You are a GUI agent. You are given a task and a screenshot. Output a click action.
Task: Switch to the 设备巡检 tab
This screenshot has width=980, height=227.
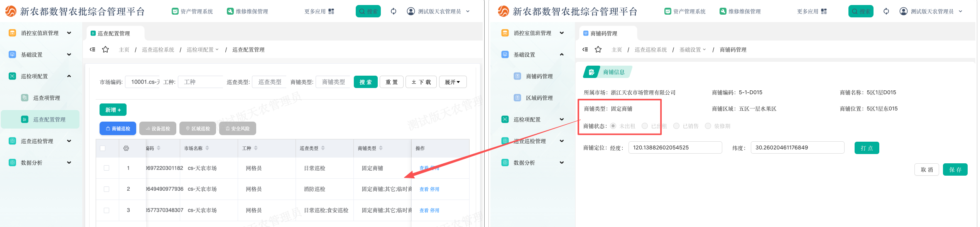point(158,129)
